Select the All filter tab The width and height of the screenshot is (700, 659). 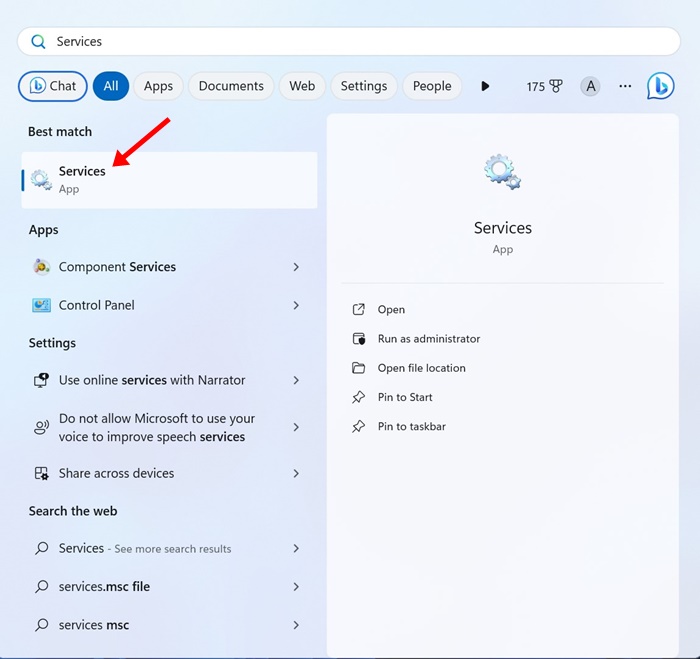click(x=111, y=86)
